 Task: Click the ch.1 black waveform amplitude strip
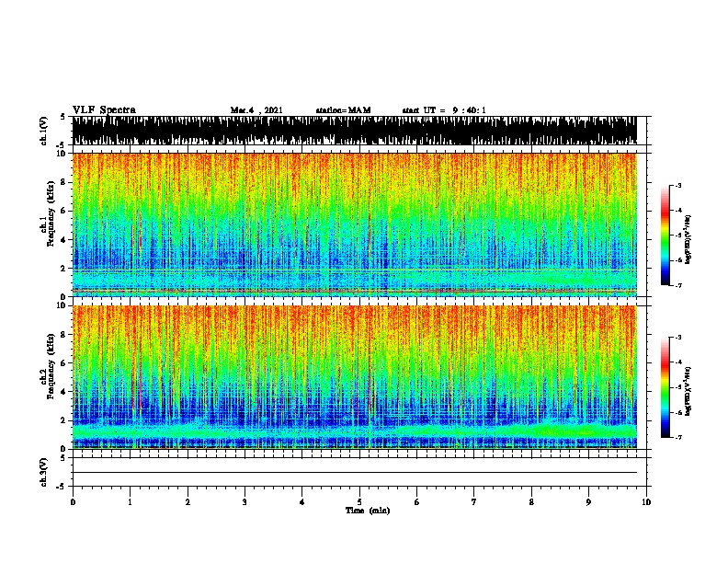coord(355,131)
